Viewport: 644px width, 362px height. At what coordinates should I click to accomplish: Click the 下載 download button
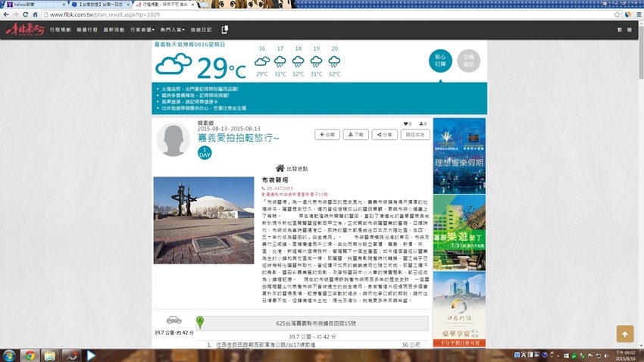coord(355,135)
